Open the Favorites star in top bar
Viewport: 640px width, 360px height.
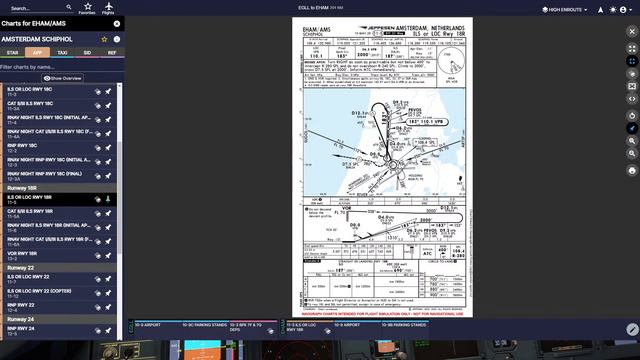click(87, 8)
